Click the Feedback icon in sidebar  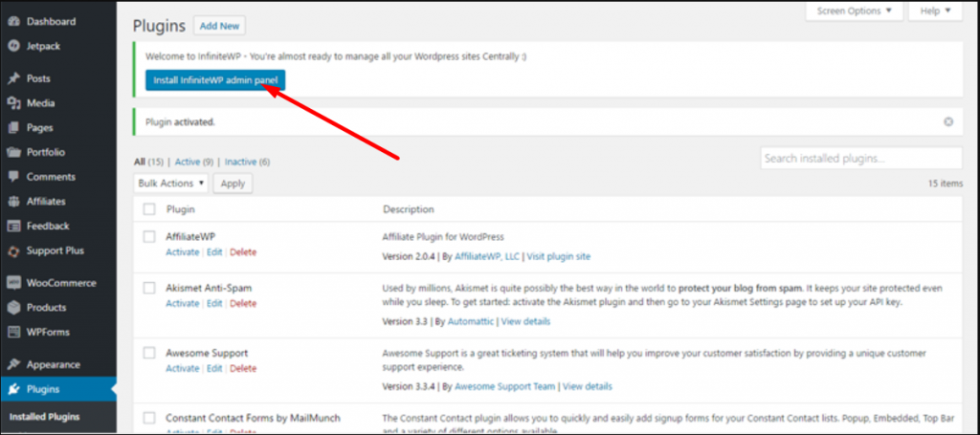tap(13, 226)
